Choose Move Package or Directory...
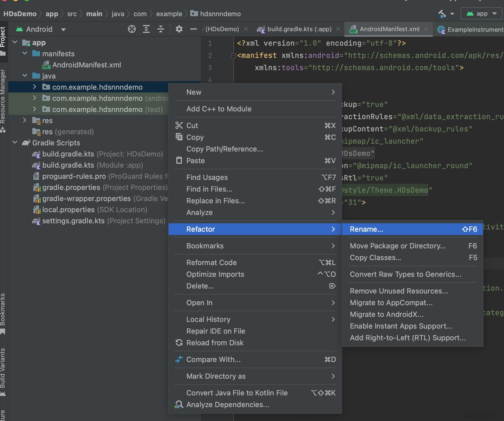 point(412,246)
